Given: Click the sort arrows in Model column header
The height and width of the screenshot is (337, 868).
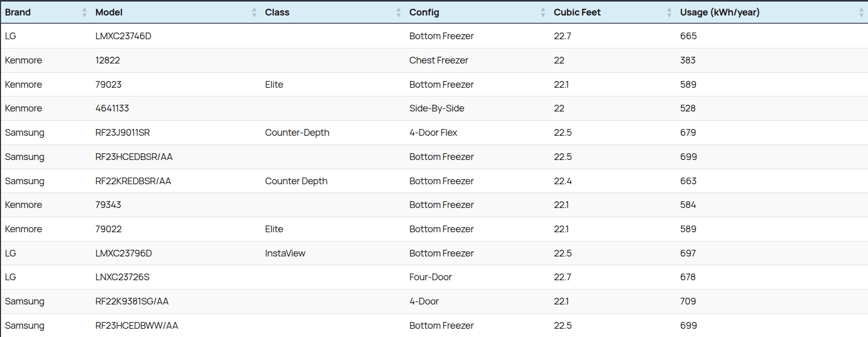Looking at the screenshot, I should pyautogui.click(x=254, y=12).
